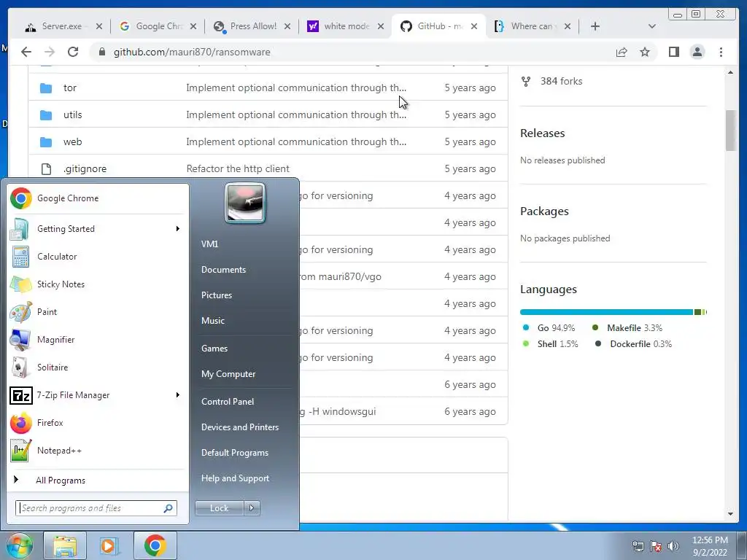The image size is (747, 560).
Task: Open Chrome three-dot menu
Action: (x=721, y=52)
